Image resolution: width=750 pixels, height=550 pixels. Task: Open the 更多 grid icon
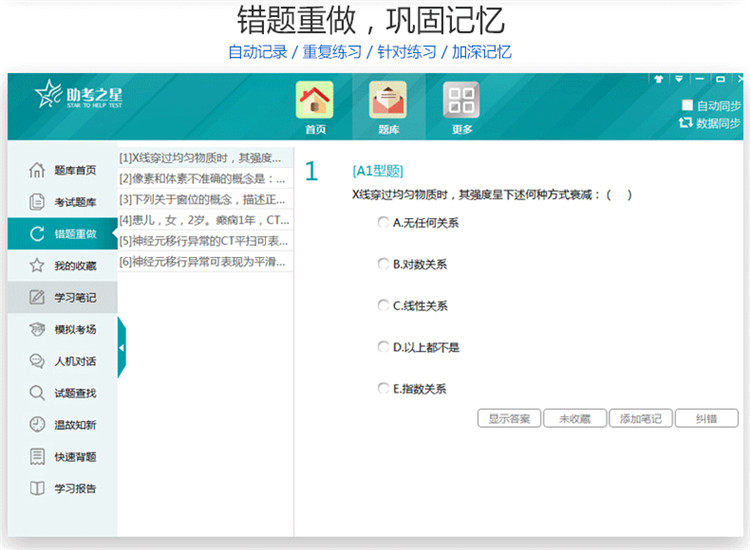(461, 99)
